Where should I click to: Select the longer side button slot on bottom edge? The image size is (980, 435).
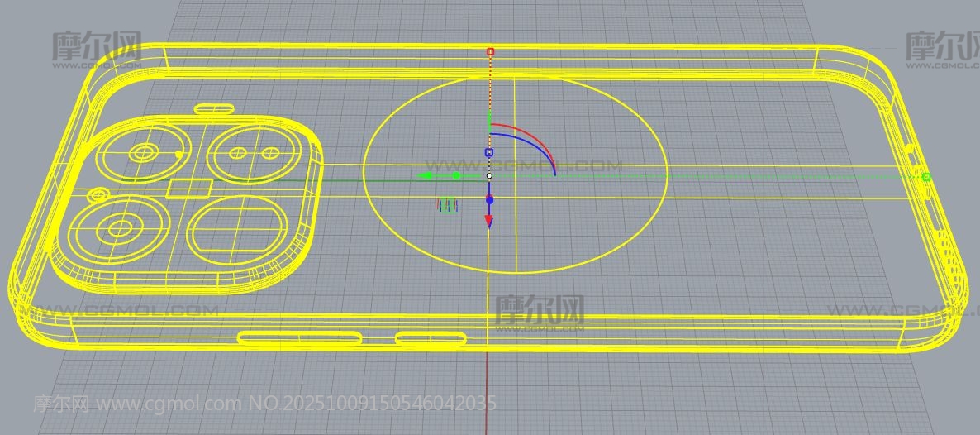coord(301,337)
